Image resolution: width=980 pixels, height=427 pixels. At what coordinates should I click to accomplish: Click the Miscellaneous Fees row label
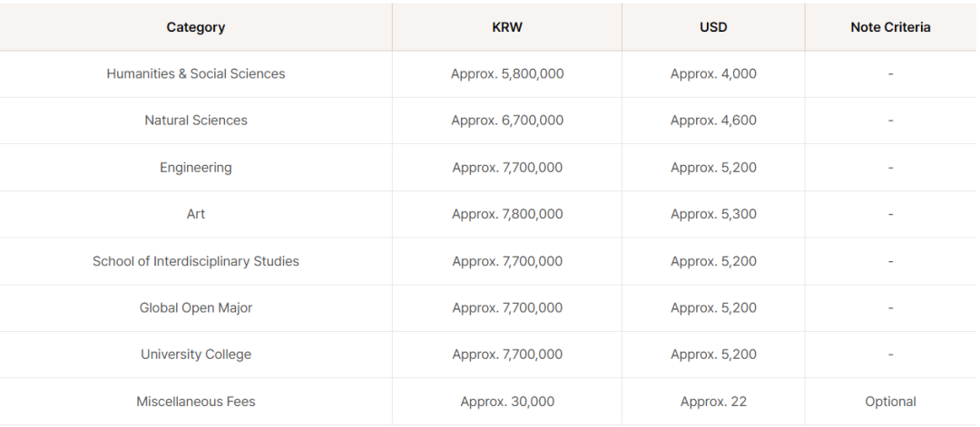click(196, 402)
